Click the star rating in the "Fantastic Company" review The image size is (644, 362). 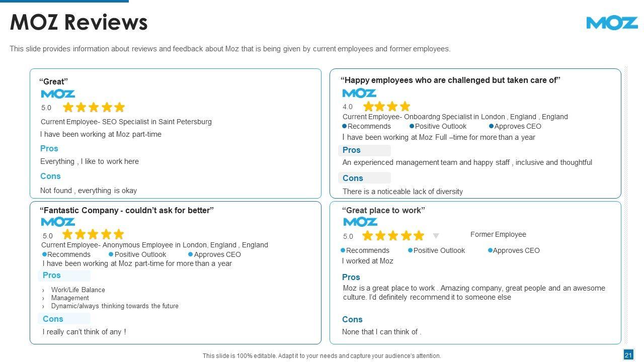(x=93, y=234)
